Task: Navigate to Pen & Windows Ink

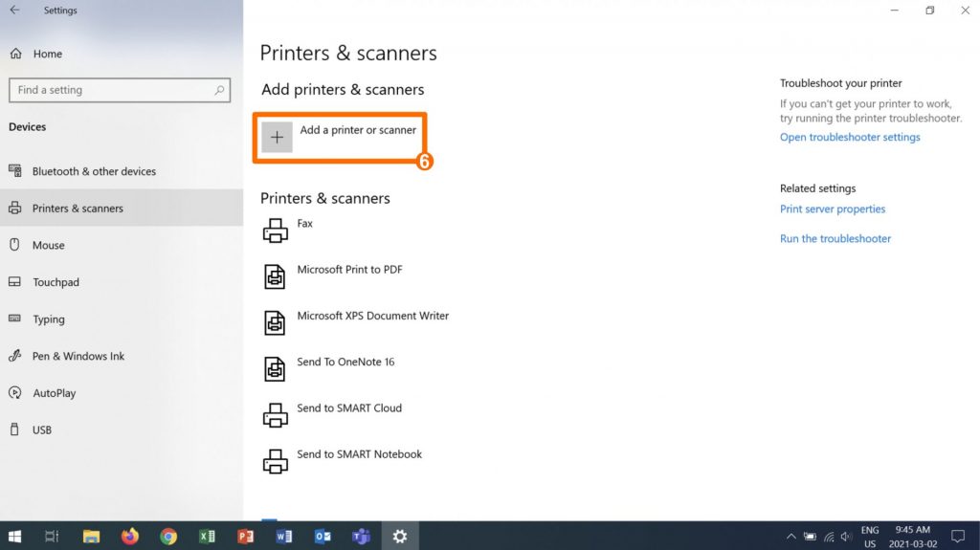Action: pos(78,356)
